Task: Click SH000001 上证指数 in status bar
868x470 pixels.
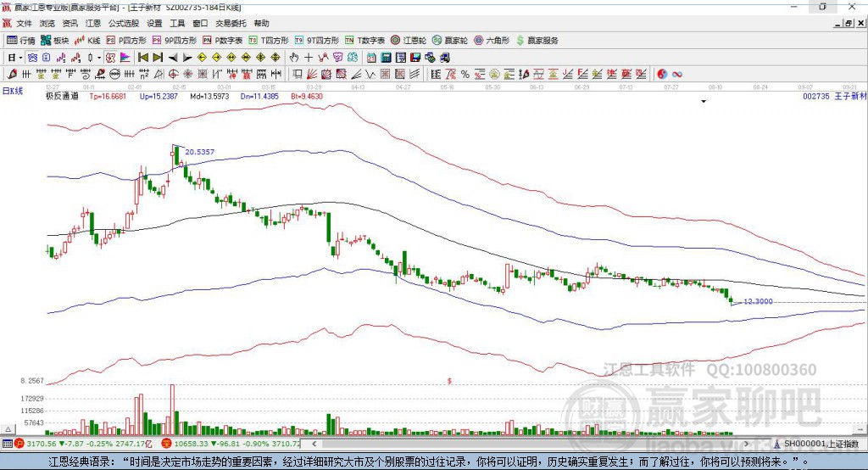Action: 821,444
